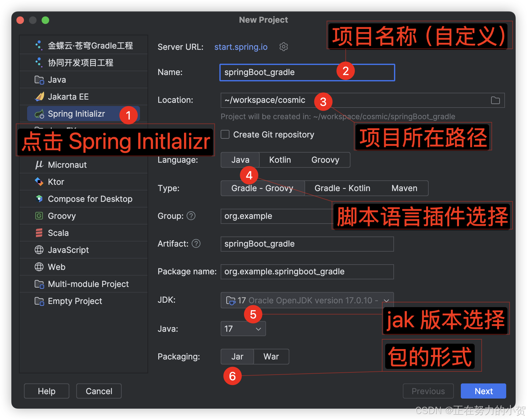Screen dimensions: 527x420
Task: Show help for Artifact field
Action: (196, 243)
